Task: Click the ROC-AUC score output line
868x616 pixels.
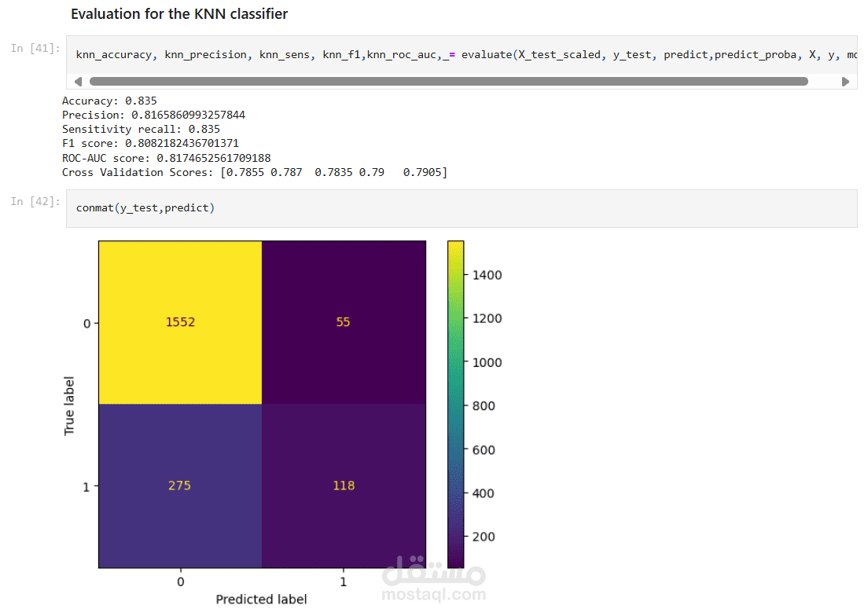Action: coord(167,158)
